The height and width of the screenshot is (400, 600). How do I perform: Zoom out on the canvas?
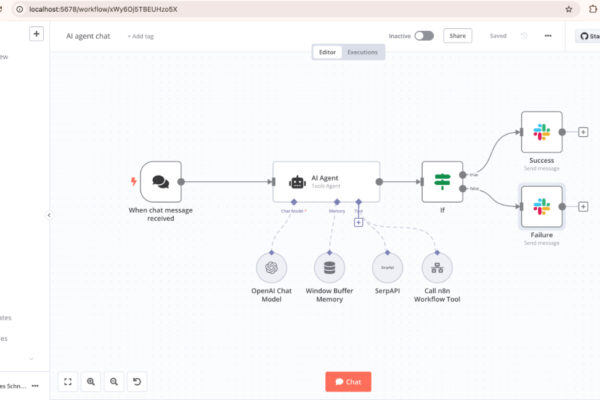[114, 382]
